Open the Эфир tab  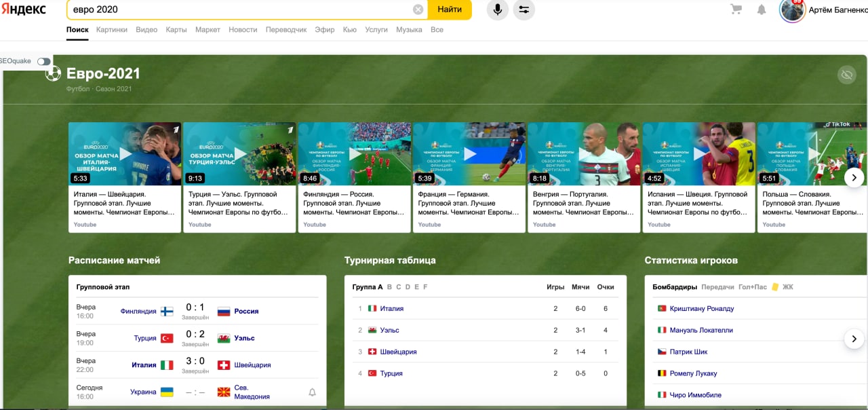(325, 30)
